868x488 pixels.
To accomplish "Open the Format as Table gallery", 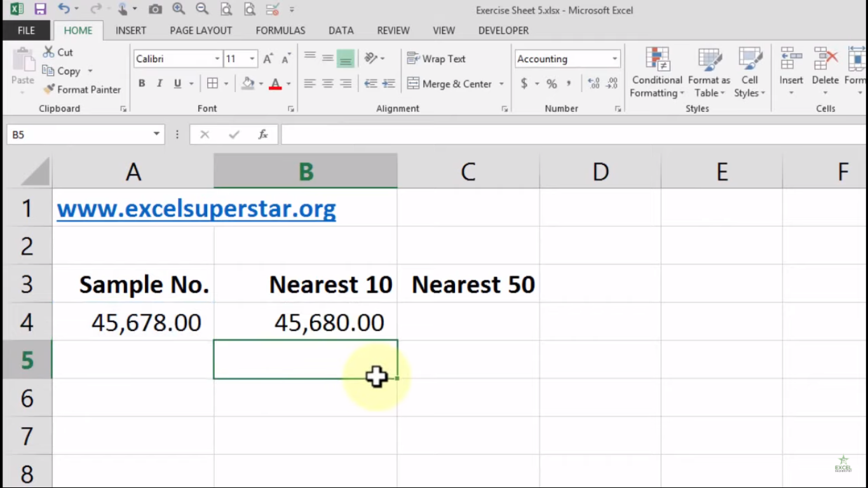I will [709, 72].
